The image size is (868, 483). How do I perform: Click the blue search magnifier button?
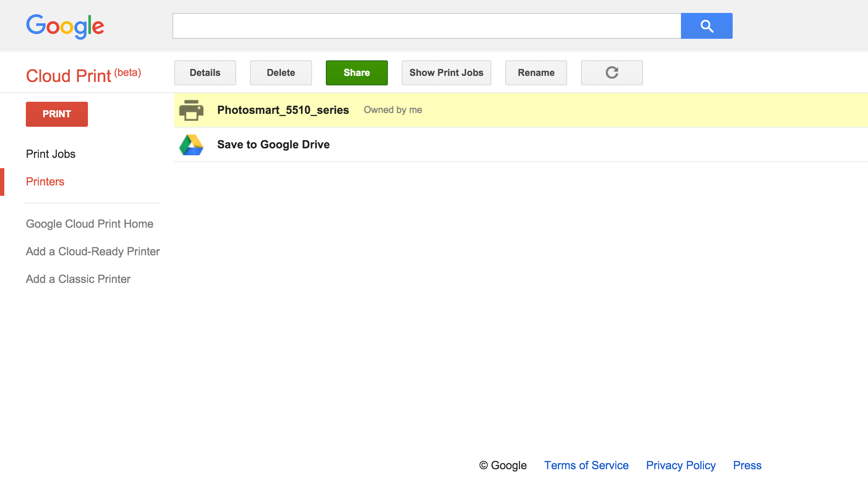(x=706, y=26)
